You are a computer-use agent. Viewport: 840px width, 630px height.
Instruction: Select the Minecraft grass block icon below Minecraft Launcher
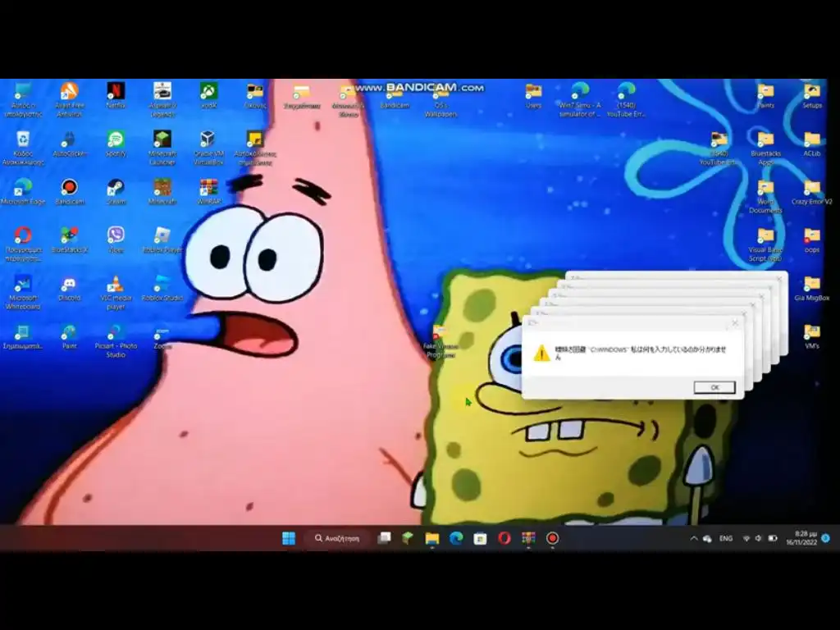pos(162,192)
